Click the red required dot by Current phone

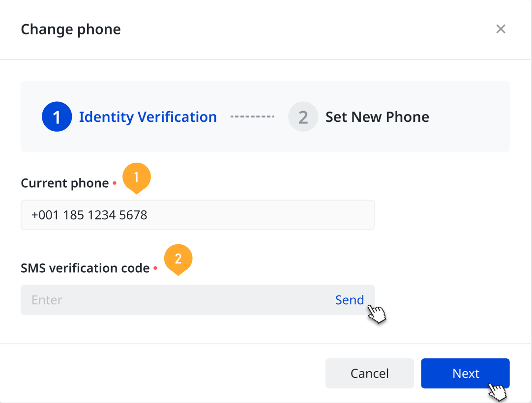[x=115, y=183]
